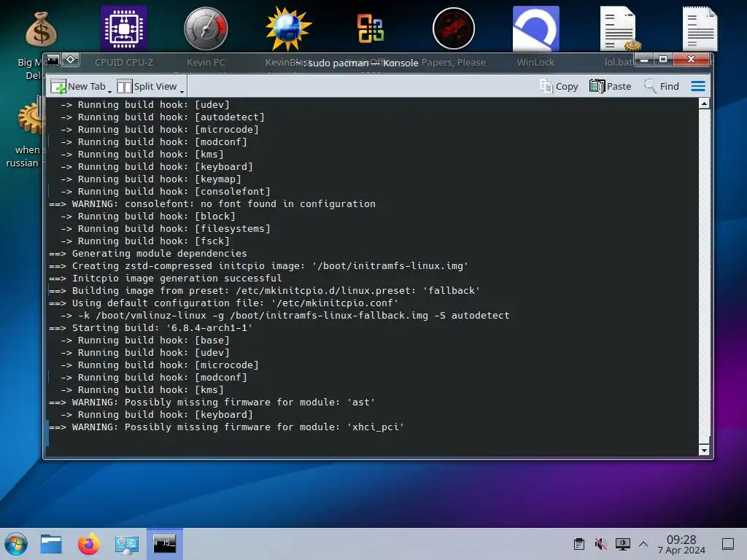Open the sun-globe KevinBlaze desktop icon
The width and height of the screenshot is (747, 560).
click(288, 28)
